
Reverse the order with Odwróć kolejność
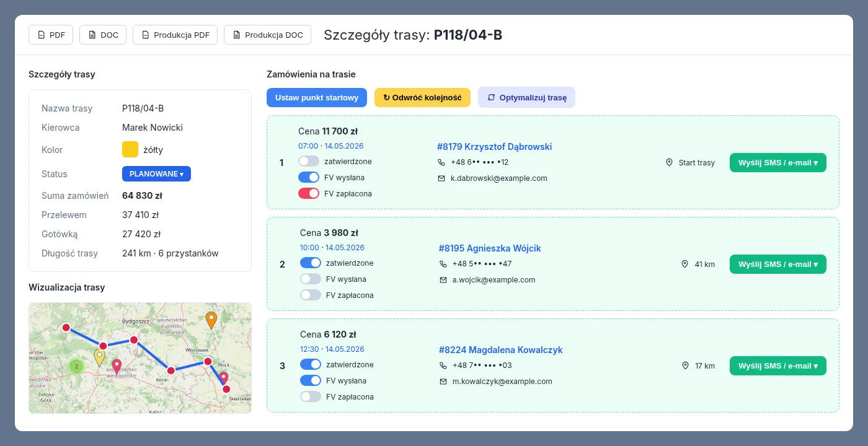tap(422, 98)
